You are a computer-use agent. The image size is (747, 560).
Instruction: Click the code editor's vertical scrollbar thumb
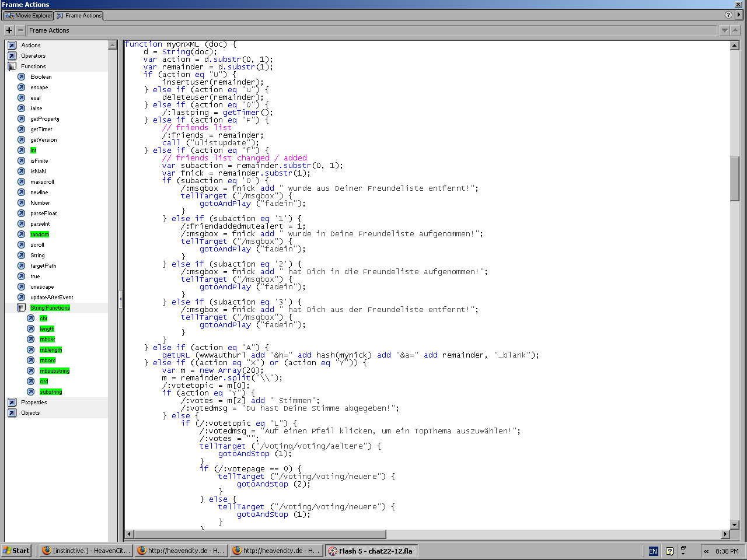tap(735, 179)
